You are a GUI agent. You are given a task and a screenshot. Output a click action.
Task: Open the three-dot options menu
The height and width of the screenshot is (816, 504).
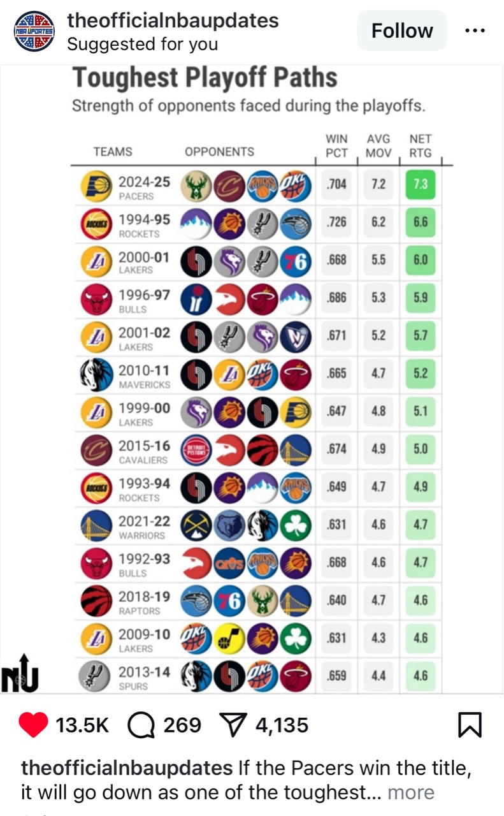pos(475,30)
